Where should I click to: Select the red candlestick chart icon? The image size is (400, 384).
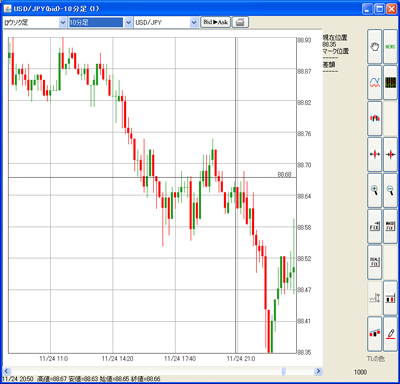(x=375, y=118)
